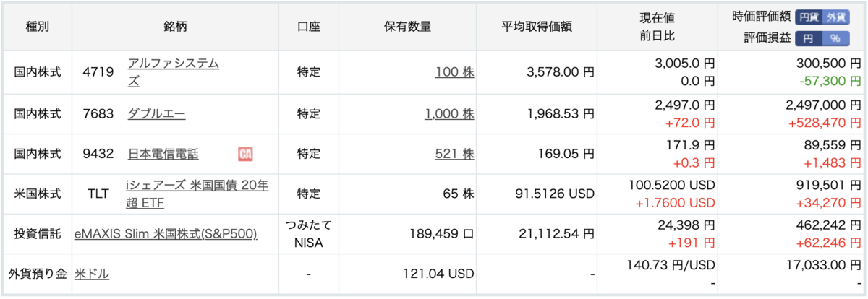Click the 平均取得価額 column header

click(537, 27)
